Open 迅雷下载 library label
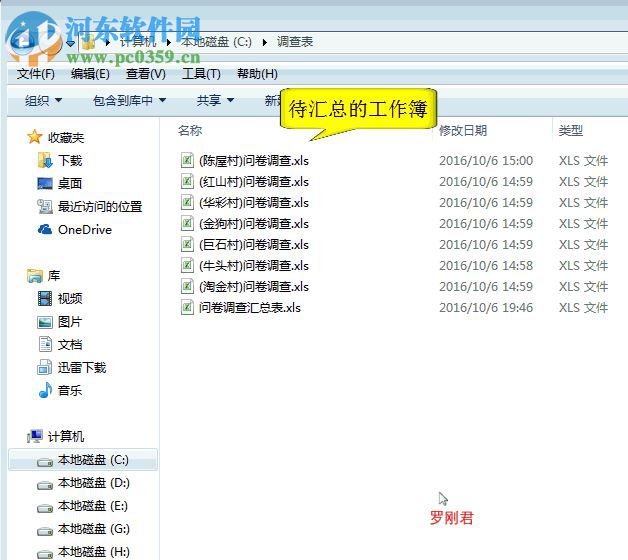Screen dimensions: 628x560 pos(82,367)
